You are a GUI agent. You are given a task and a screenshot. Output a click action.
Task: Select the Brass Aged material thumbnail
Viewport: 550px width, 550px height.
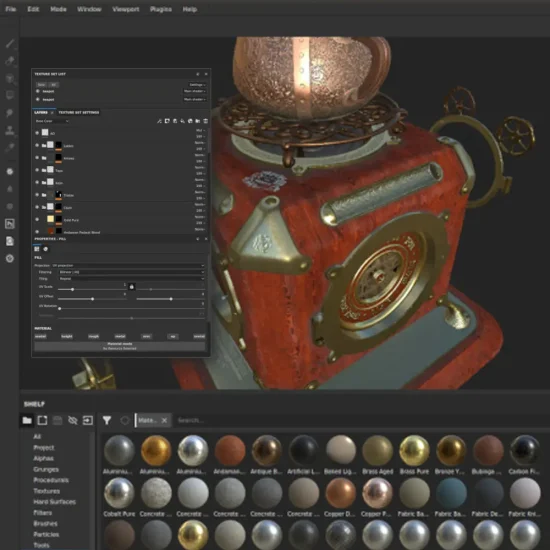tap(377, 450)
